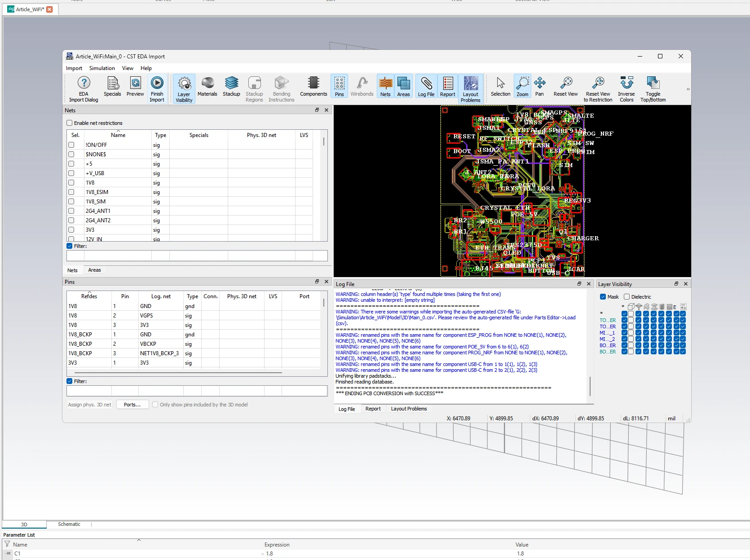This screenshot has height=560, width=750.
Task: Open the Help menu
Action: [146, 68]
